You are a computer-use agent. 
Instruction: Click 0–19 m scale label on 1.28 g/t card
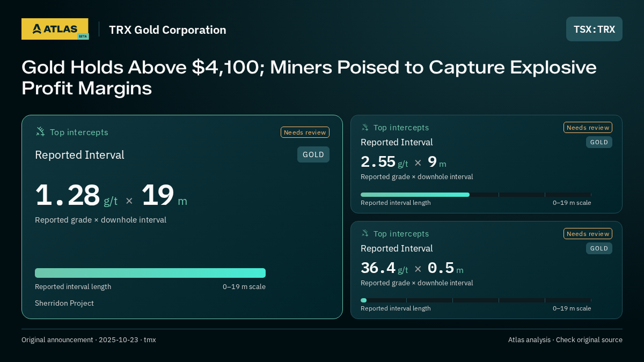tap(244, 287)
